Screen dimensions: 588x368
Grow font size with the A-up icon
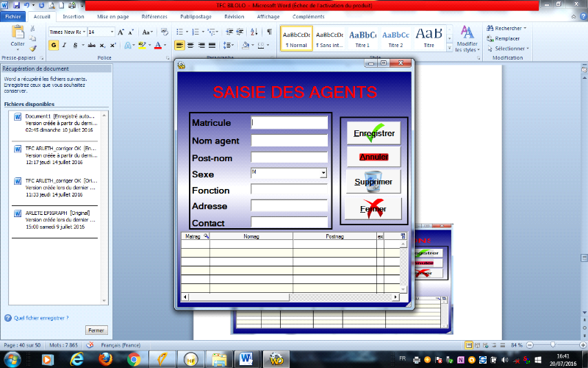click(121, 32)
